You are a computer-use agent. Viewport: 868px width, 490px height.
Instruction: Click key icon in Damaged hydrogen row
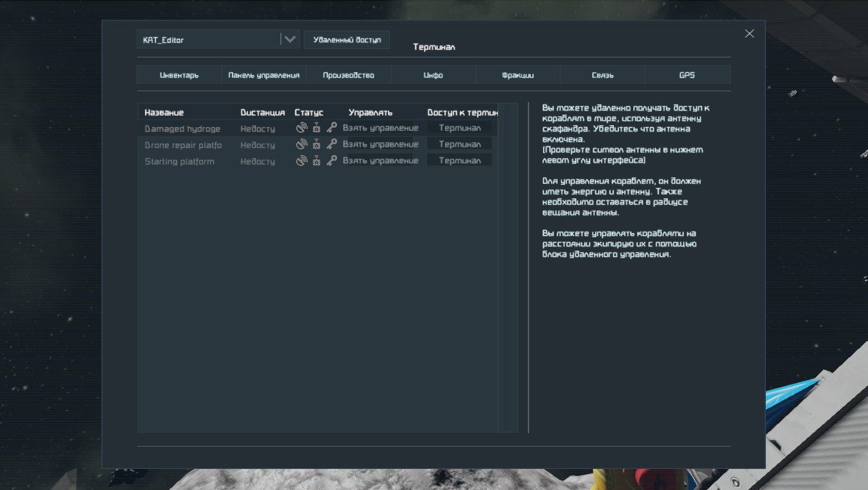tap(332, 128)
